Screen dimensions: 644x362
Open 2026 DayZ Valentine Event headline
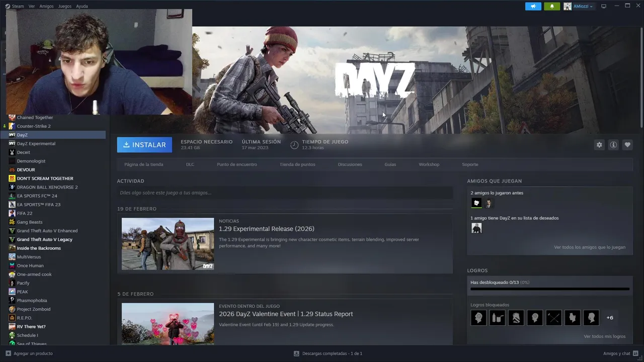point(286,314)
